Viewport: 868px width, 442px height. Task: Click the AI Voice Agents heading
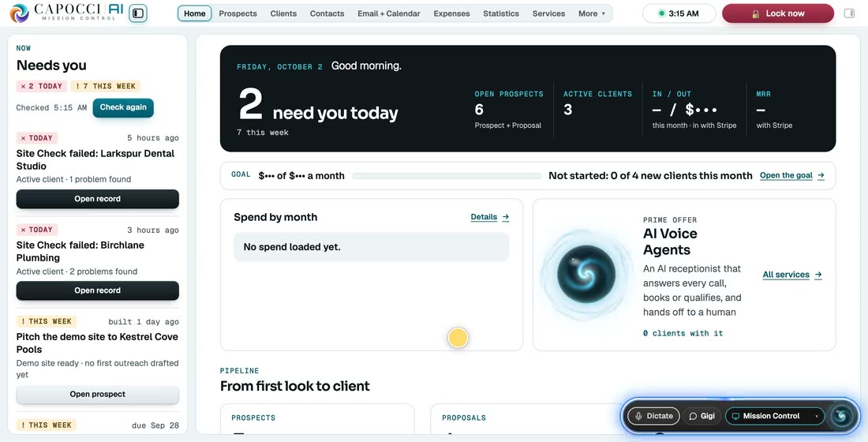coord(670,242)
